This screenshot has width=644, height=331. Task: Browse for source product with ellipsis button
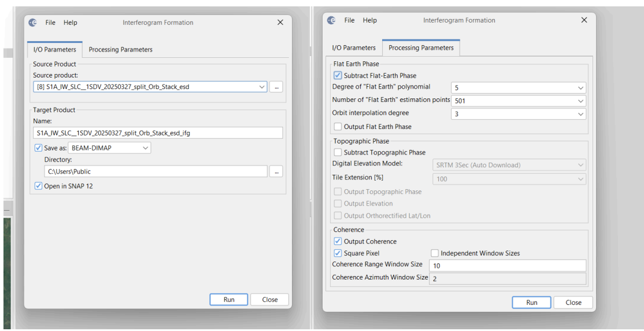click(x=276, y=87)
